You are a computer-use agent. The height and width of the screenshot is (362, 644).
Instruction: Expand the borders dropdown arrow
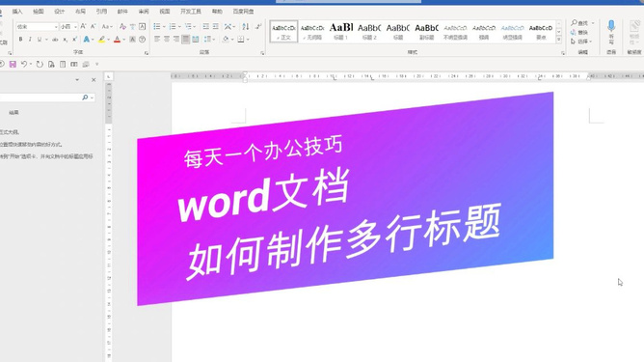(x=248, y=40)
